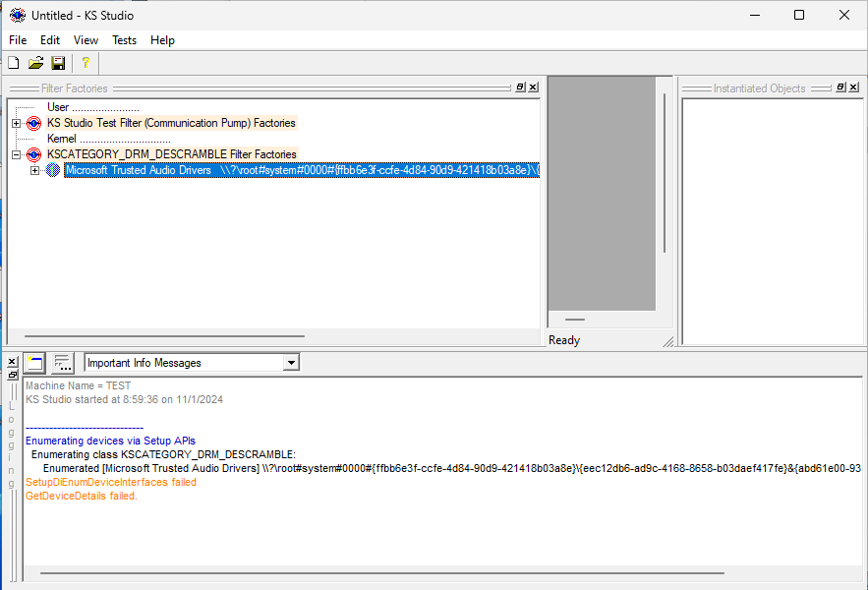868x590 pixels.
Task: Click 'KS Studio started at 8:59:36' log line
Action: [x=124, y=399]
